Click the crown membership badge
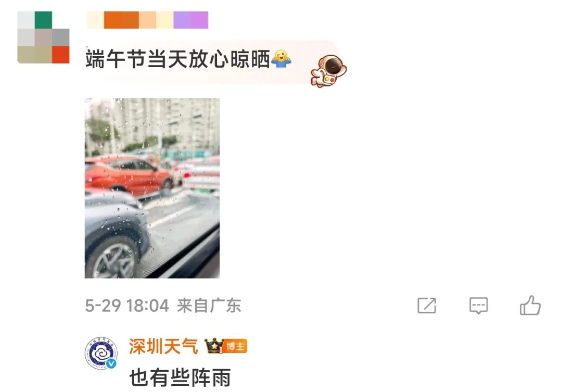This screenshot has height=392, width=562. 214,346
